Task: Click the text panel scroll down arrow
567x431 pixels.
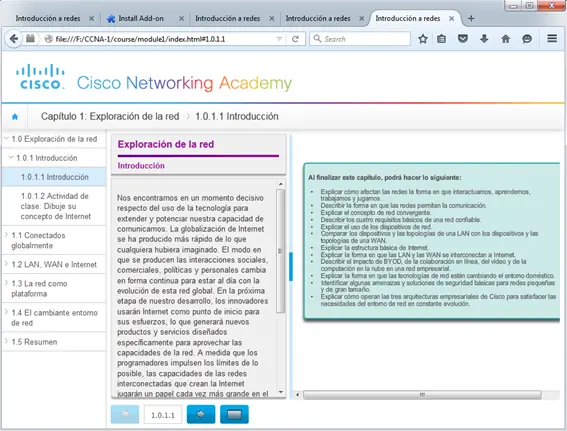Action: pyautogui.click(x=281, y=392)
